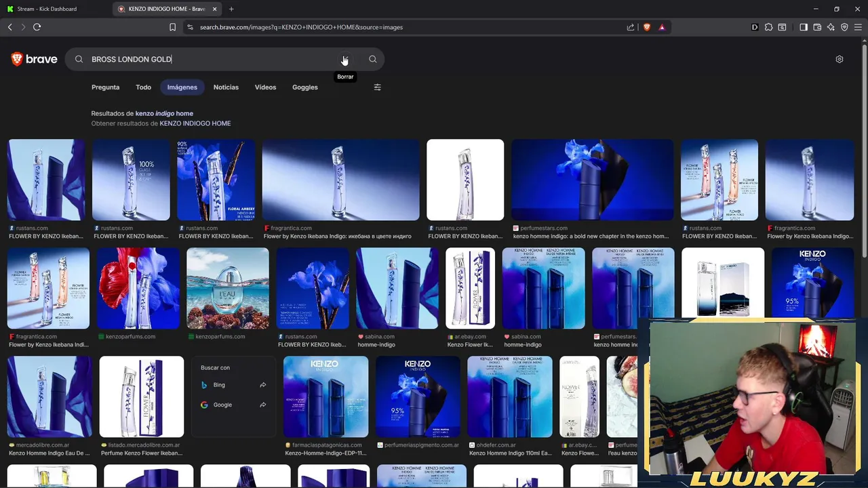Click 'Kenzo-Homme-Indigo-EDP-11...' caption
This screenshot has height=488, width=868.
click(x=325, y=453)
